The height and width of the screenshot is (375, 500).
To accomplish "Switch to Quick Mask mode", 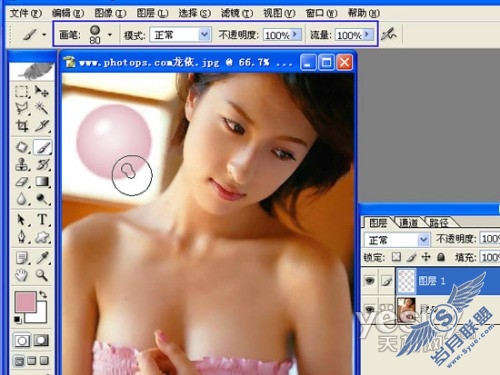I will [41, 341].
